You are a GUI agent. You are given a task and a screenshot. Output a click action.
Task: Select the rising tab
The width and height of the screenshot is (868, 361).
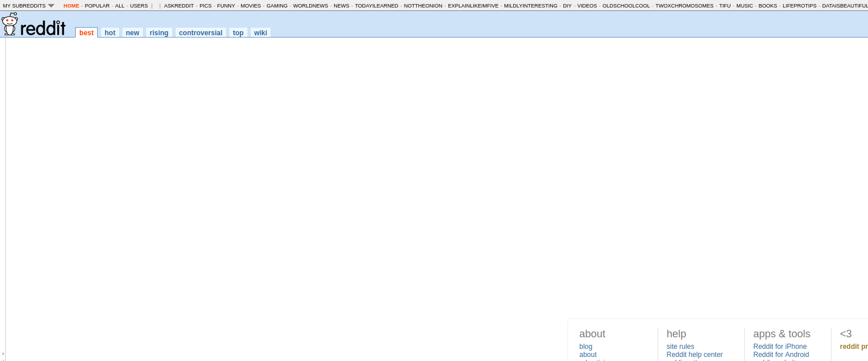[159, 33]
